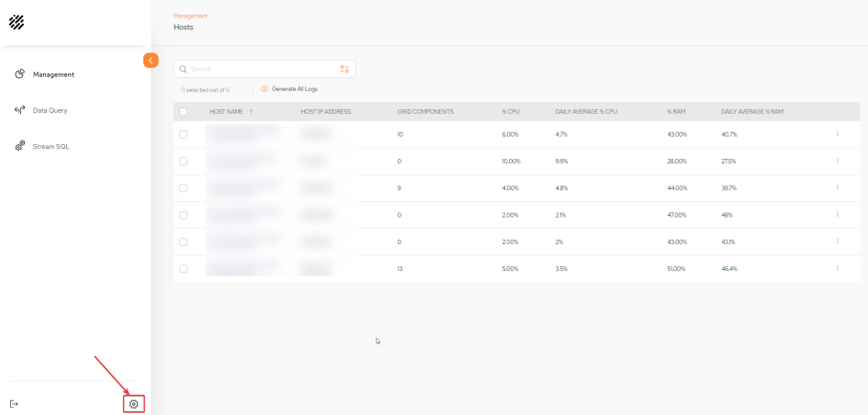Viewport: 868px width, 415px height.
Task: Collapse the sidebar with orange arrow
Action: [151, 61]
